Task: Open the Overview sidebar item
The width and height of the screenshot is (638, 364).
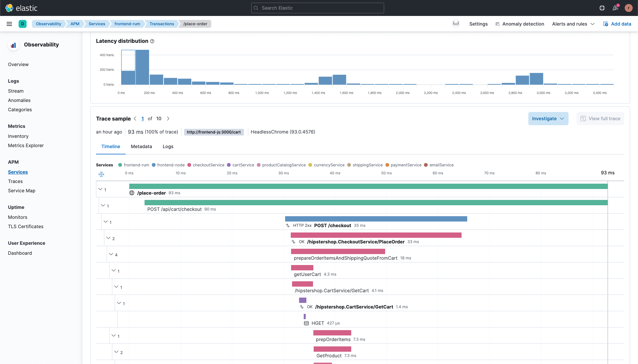Action: pyautogui.click(x=18, y=64)
